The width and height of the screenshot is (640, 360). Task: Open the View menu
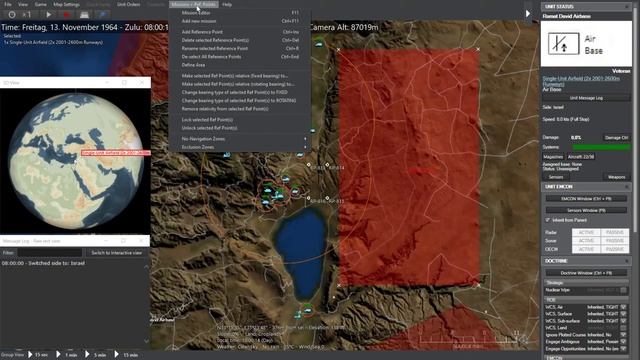(23, 4)
